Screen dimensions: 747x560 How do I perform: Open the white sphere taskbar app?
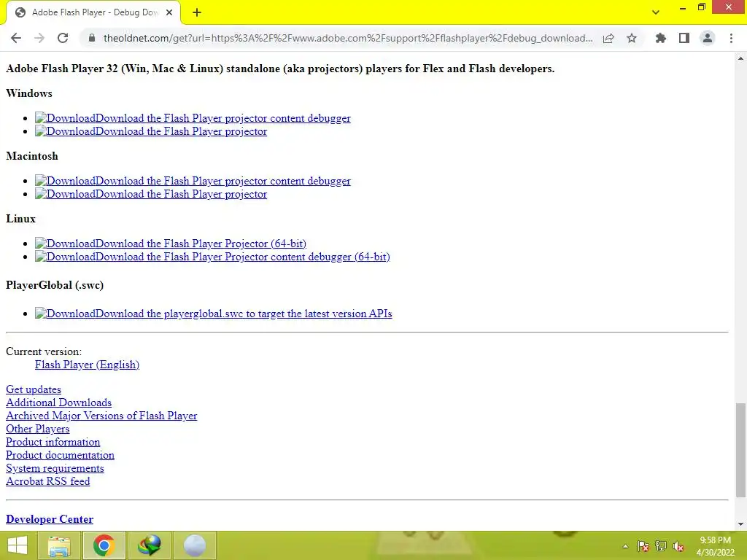click(194, 545)
